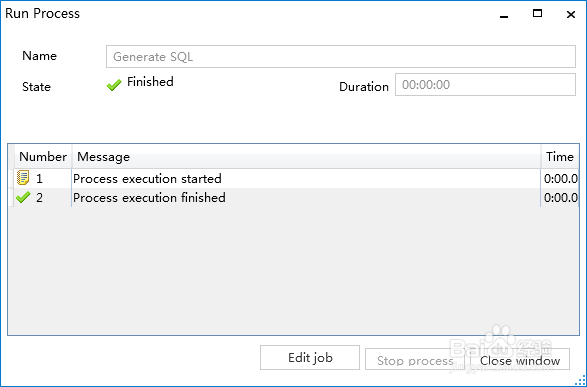Click the time value in row 1
Viewport: 587px width, 387px height.
pyautogui.click(x=560, y=179)
